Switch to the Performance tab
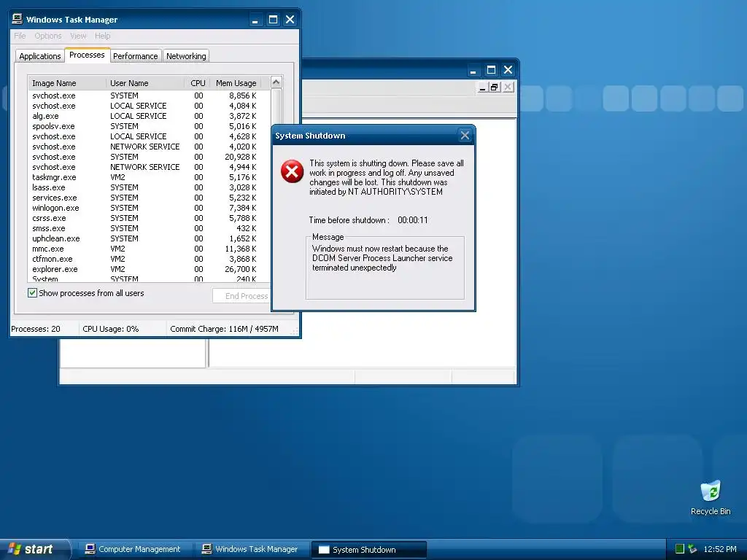 pos(135,56)
